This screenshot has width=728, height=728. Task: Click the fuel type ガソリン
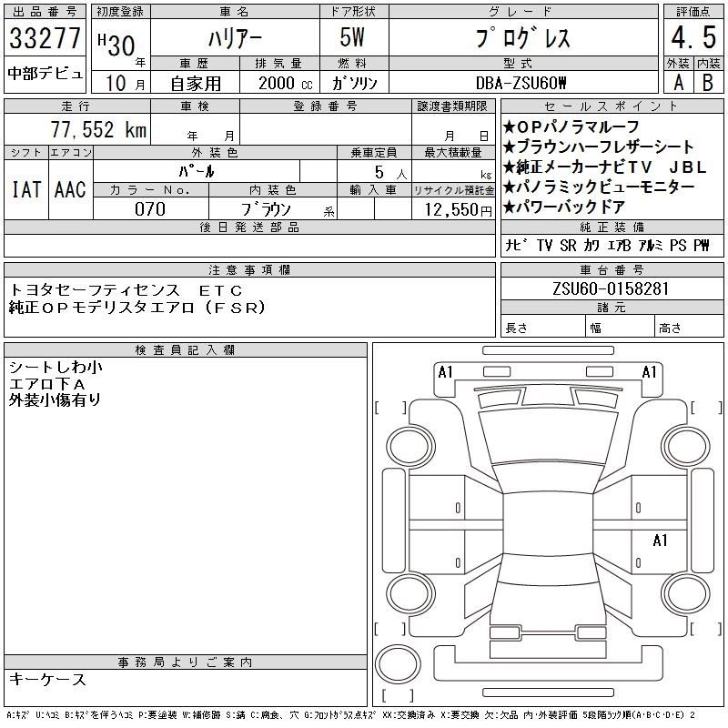(x=354, y=83)
